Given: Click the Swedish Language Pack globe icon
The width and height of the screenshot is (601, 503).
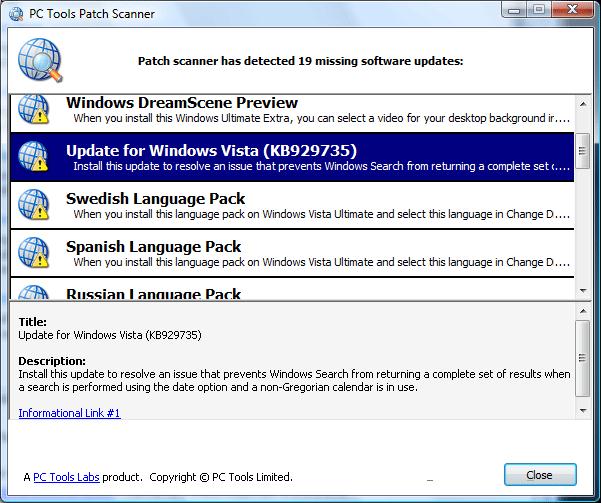Looking at the screenshot, I should [36, 205].
